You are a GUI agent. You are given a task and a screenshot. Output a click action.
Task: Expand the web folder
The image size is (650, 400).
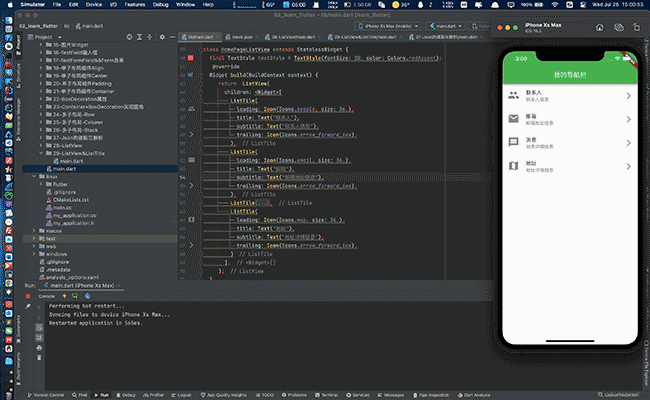tap(34, 246)
